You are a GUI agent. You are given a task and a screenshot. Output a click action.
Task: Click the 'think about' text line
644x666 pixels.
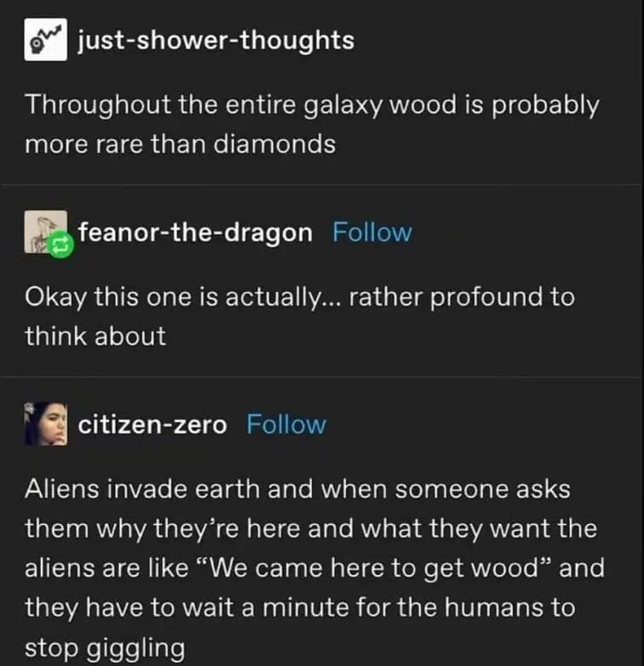tap(95, 336)
